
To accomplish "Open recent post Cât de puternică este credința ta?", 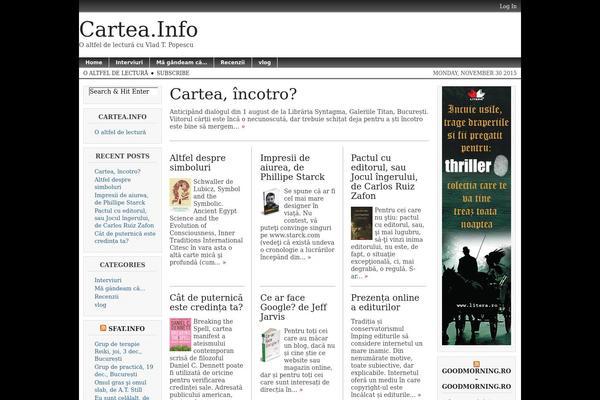I will coord(125,237).
